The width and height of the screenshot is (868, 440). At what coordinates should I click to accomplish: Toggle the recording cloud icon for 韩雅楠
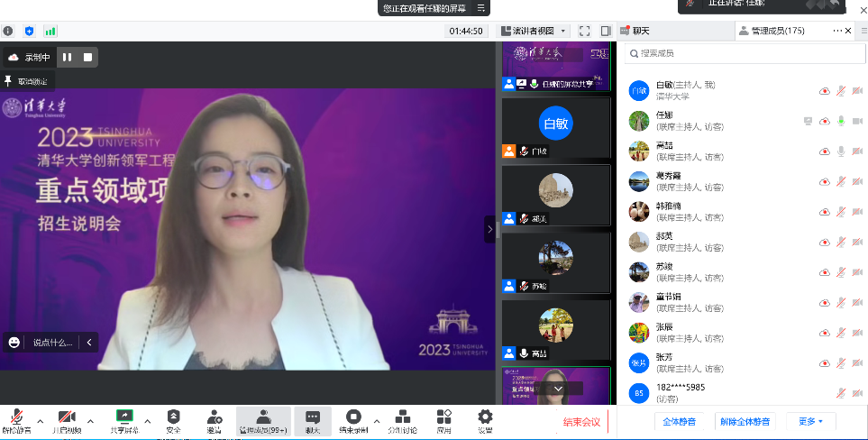click(x=824, y=212)
